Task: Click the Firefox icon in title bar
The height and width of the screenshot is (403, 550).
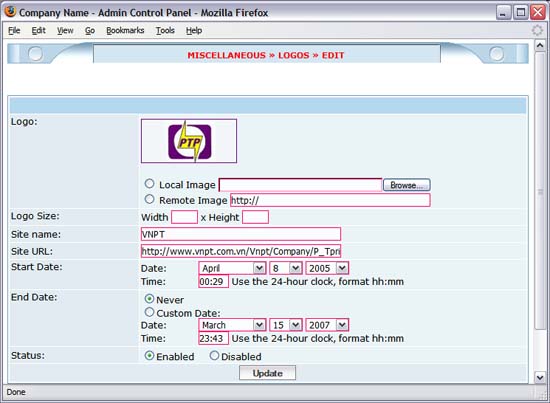Action: pos(10,12)
